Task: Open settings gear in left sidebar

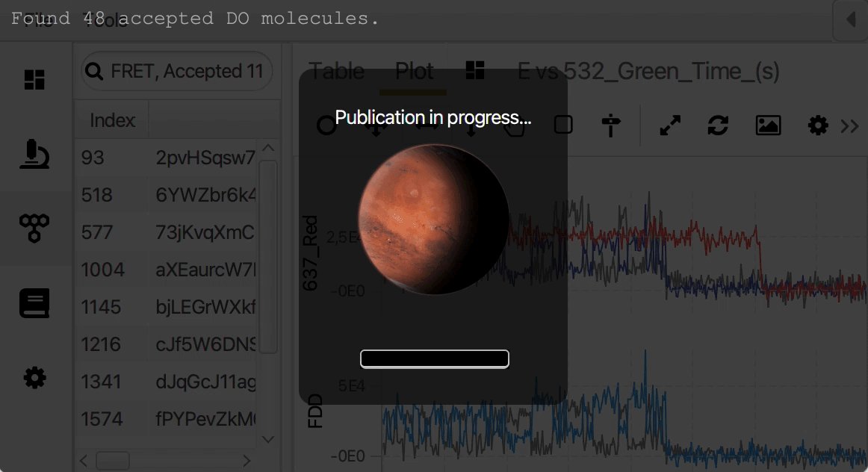Action: [x=34, y=378]
